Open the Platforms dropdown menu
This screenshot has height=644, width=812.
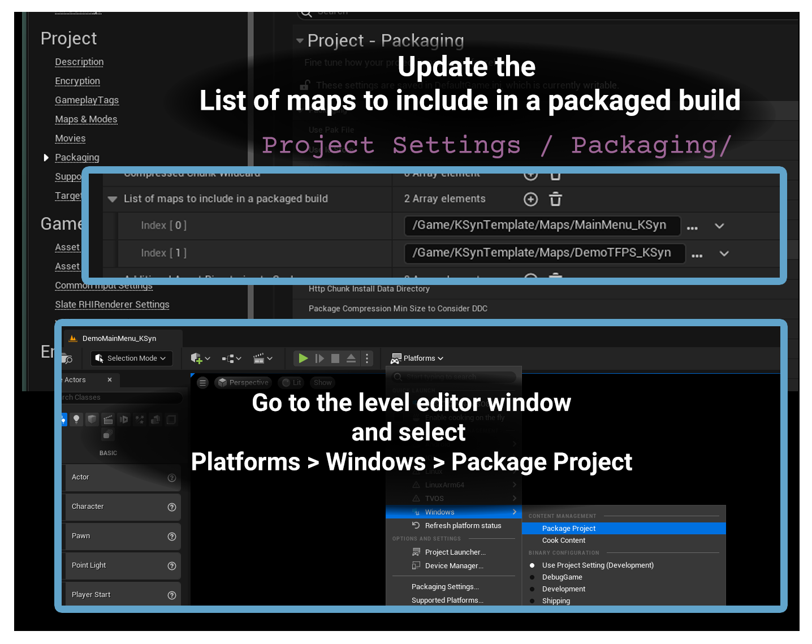pyautogui.click(x=417, y=358)
